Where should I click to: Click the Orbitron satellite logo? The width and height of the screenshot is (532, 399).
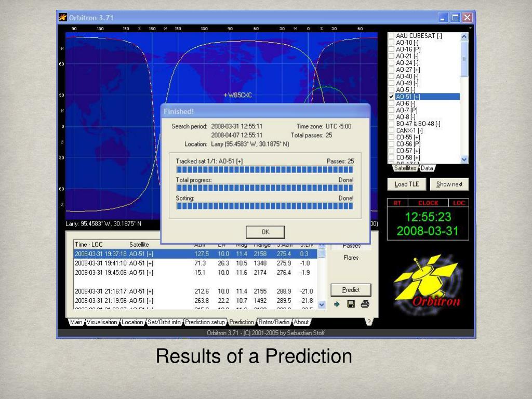click(428, 284)
